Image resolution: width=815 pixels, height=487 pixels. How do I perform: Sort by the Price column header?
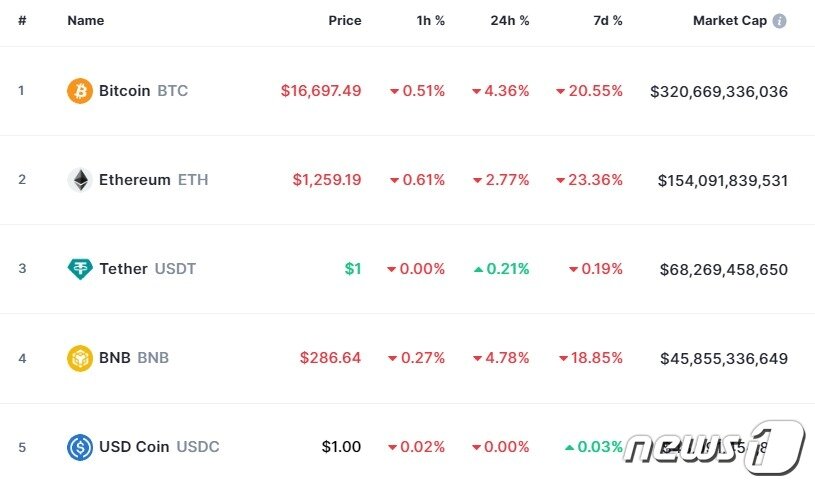(345, 21)
